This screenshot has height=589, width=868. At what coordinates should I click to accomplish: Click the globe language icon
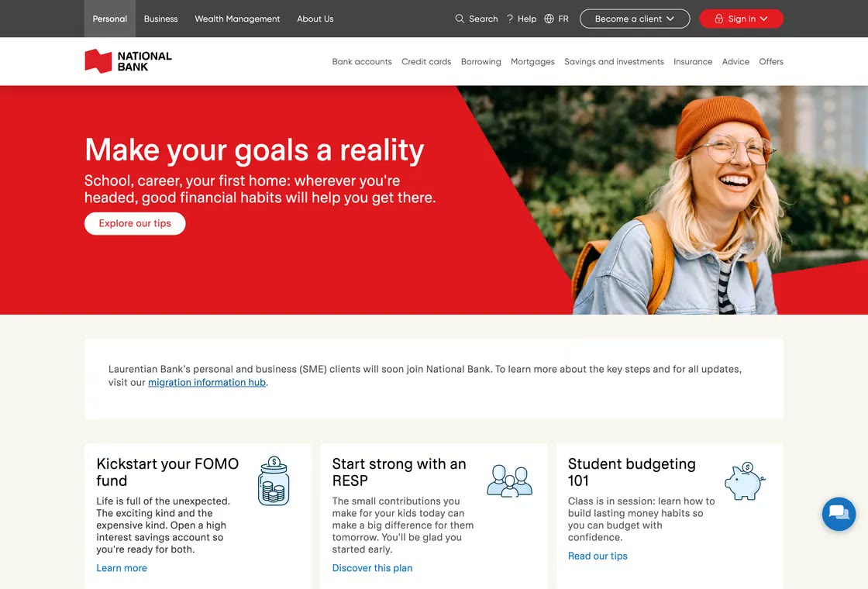pos(549,19)
